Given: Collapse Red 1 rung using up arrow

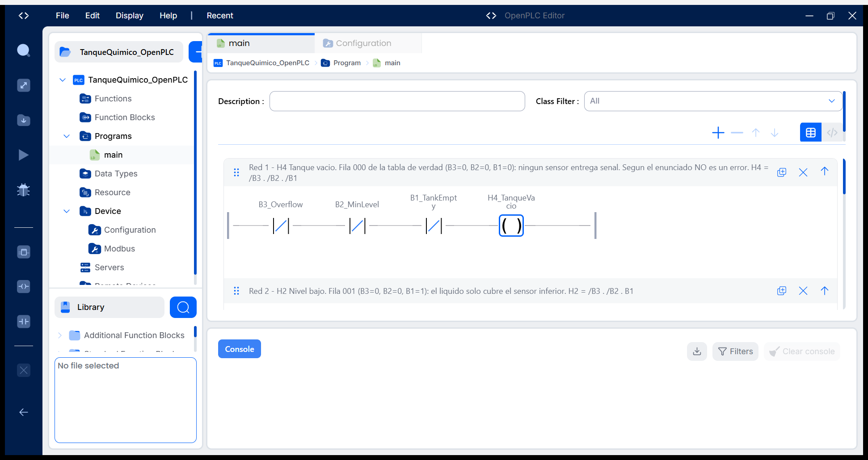Looking at the screenshot, I should 825,171.
